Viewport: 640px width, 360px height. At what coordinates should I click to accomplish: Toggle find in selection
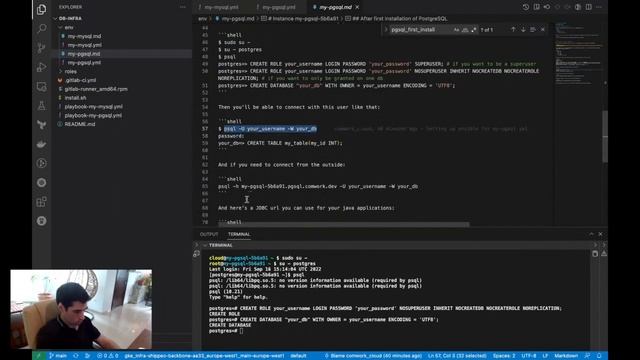pos(533,29)
